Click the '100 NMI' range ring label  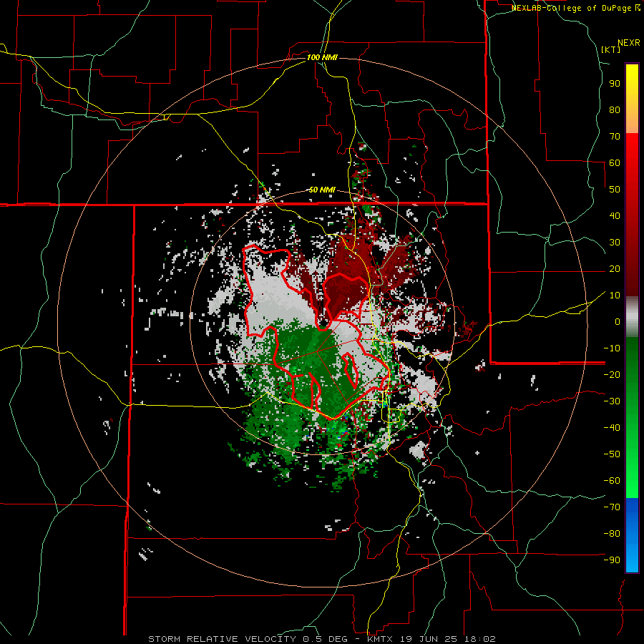322,57
